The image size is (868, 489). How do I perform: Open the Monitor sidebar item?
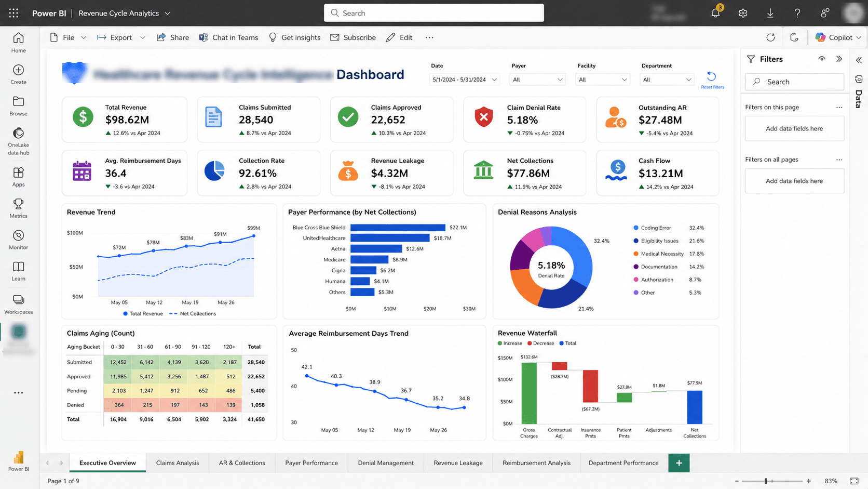pyautogui.click(x=18, y=240)
